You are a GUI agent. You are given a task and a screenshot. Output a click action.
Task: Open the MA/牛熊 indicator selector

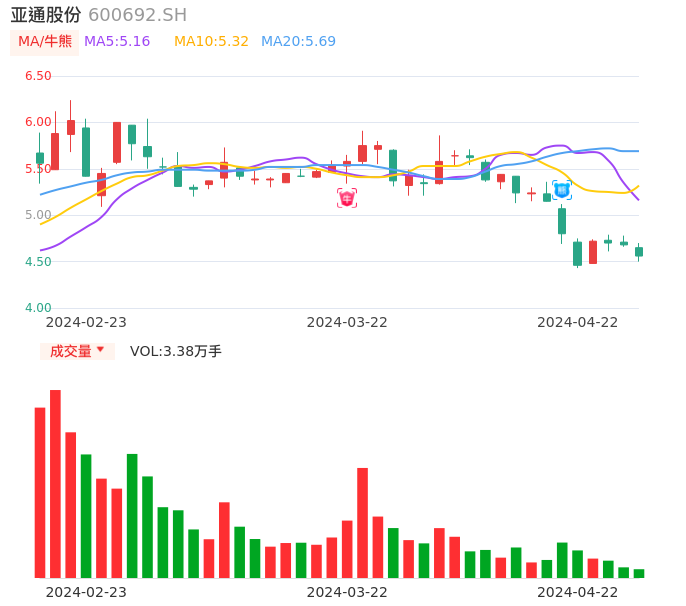45,42
